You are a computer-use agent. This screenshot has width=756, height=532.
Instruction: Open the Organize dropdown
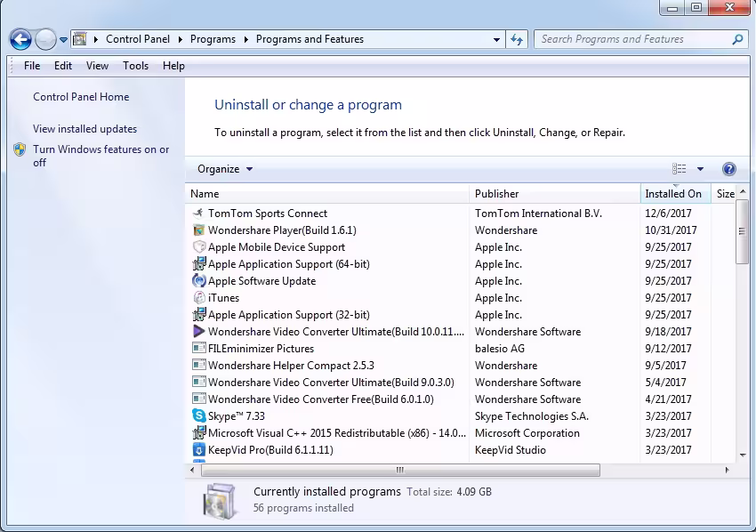click(225, 169)
